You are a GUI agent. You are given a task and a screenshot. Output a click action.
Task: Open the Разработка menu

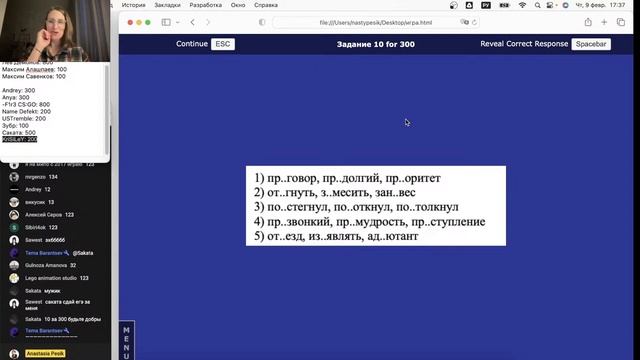pyautogui.click(x=206, y=5)
